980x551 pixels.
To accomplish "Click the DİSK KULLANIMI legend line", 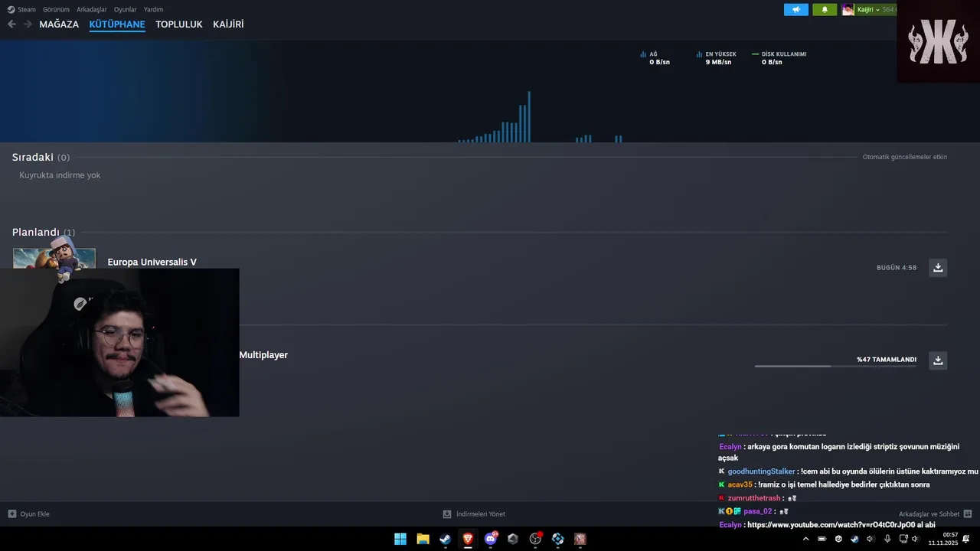I will click(x=755, y=54).
